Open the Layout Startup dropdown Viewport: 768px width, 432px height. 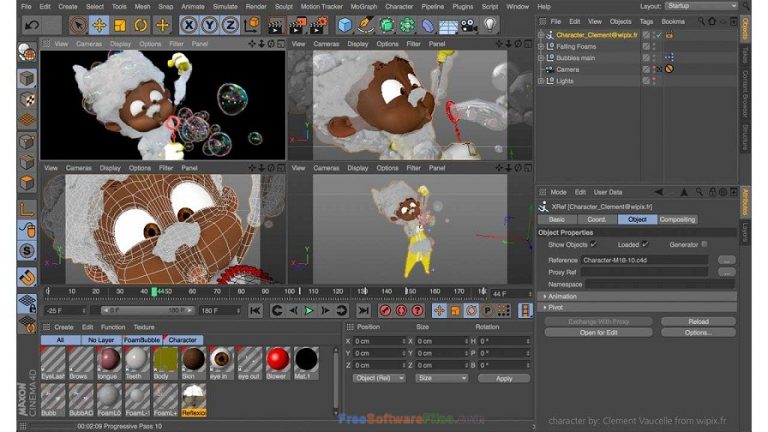tap(701, 6)
